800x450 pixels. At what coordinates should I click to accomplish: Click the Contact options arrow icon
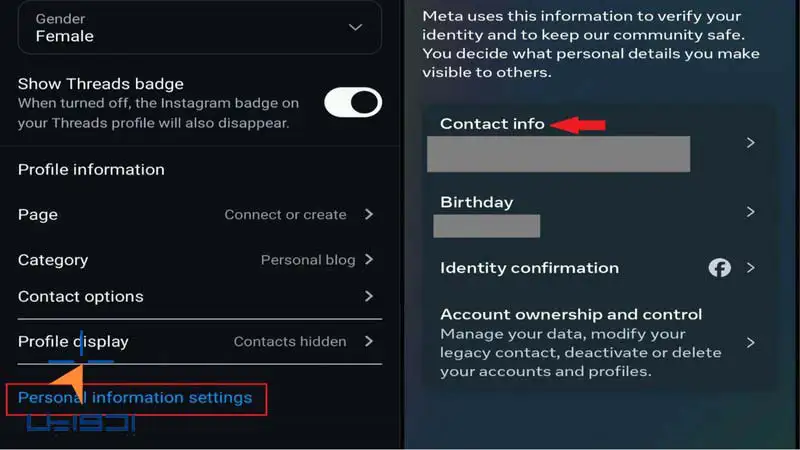(369, 296)
